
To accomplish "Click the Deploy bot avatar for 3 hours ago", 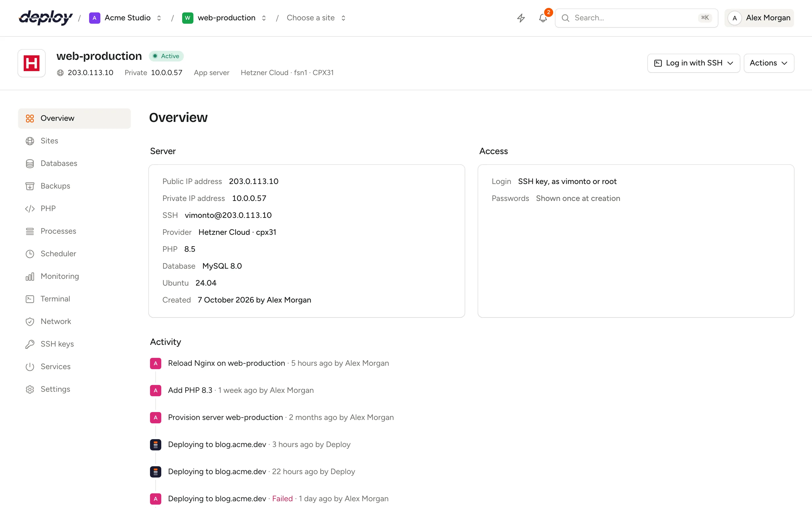I will pos(156,445).
